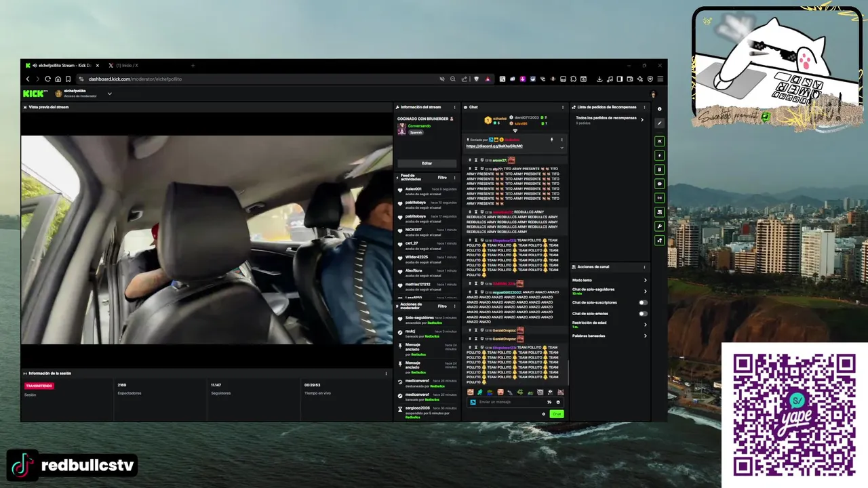This screenshot has height=488, width=868.
Task: Select sergiooo2006 suspended entry in moderator actions
Action: [x=427, y=412]
